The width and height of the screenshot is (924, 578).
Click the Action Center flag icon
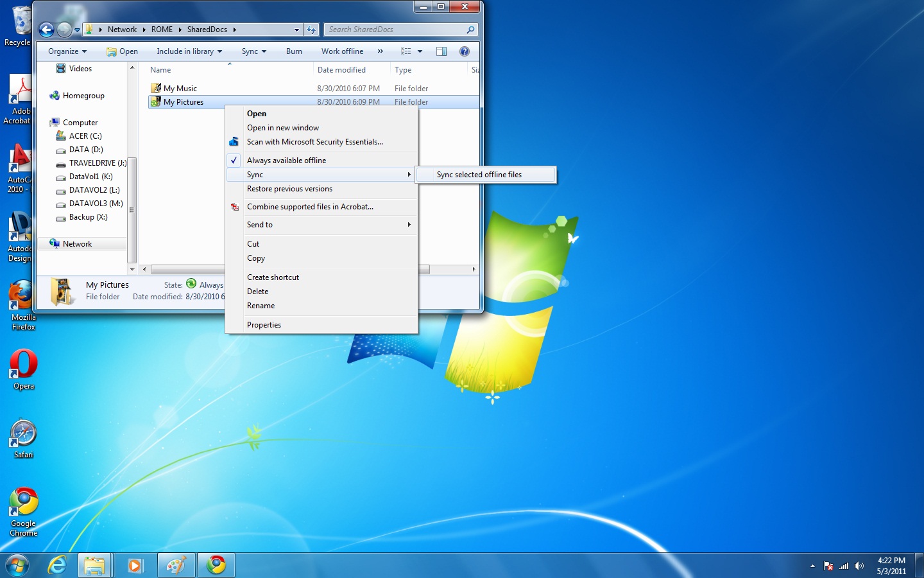(828, 566)
